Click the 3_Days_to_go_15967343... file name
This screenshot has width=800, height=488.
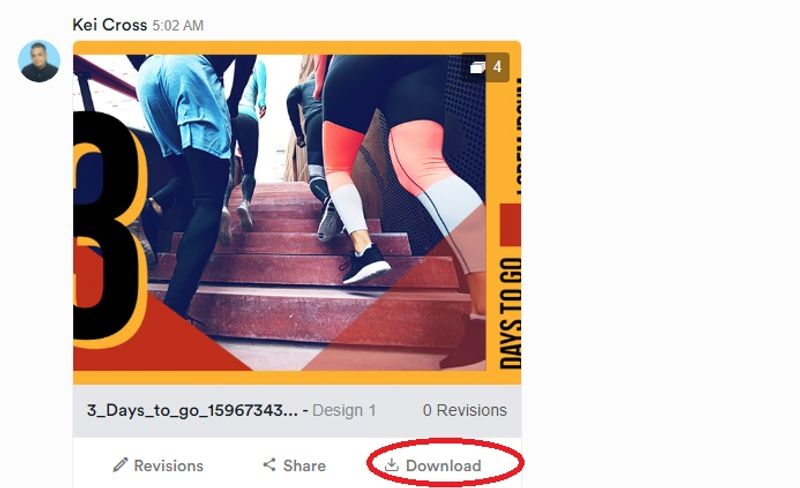(x=192, y=410)
